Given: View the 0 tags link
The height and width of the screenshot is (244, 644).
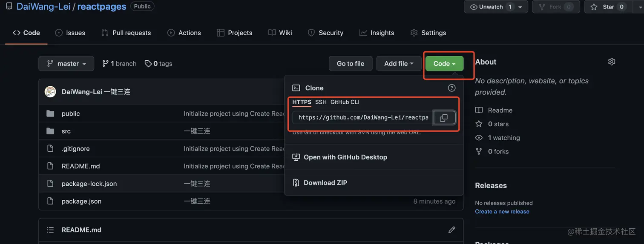Looking at the screenshot, I should [x=158, y=63].
